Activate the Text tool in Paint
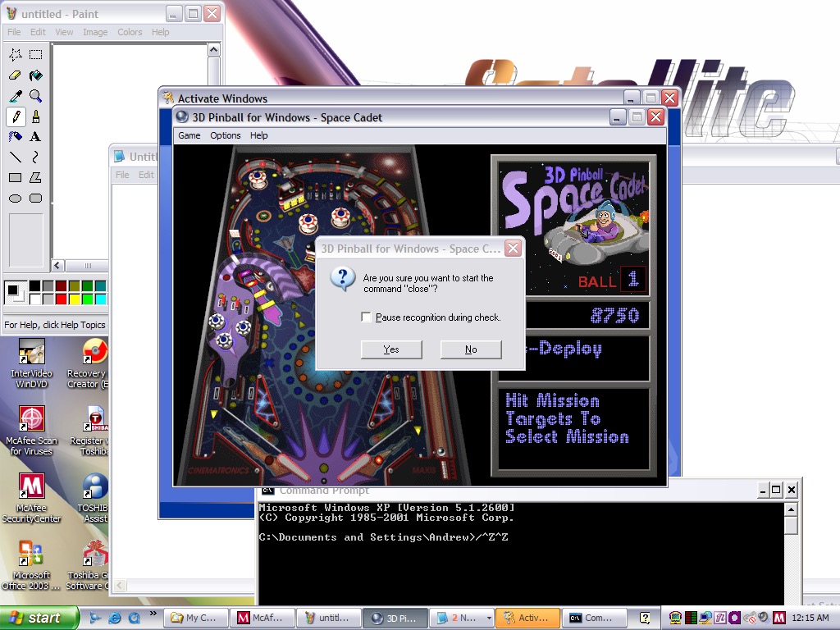Image resolution: width=840 pixels, height=630 pixels. (35, 136)
